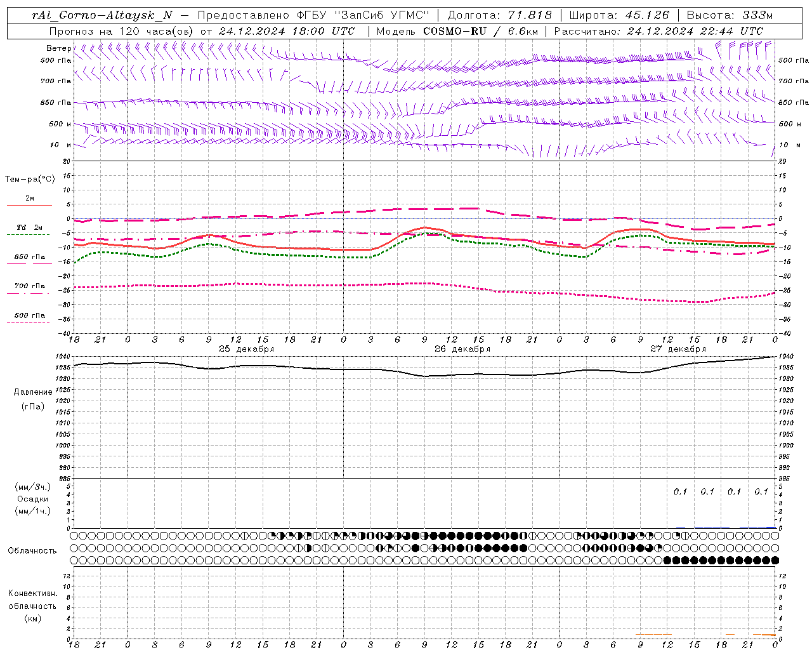Viewport: 812px width, 650px height.
Task: Click the (мм/3ч.) precipitation unit label
Action: tap(33, 487)
